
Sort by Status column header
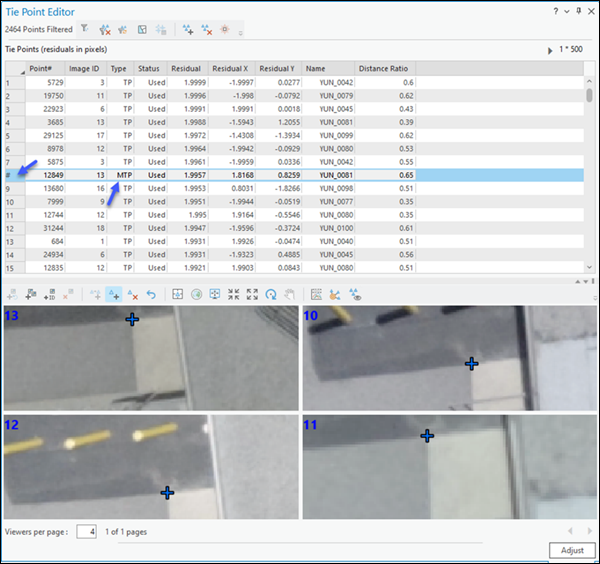click(x=150, y=68)
